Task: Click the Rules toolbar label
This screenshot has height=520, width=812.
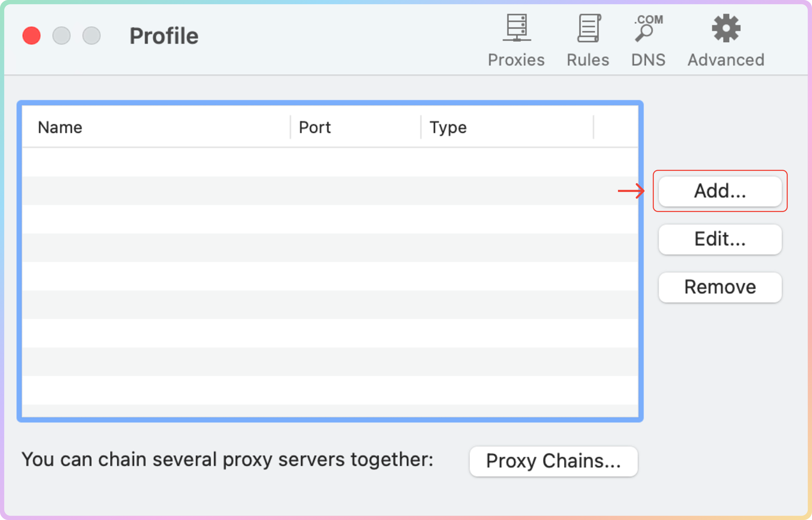Action: point(588,60)
